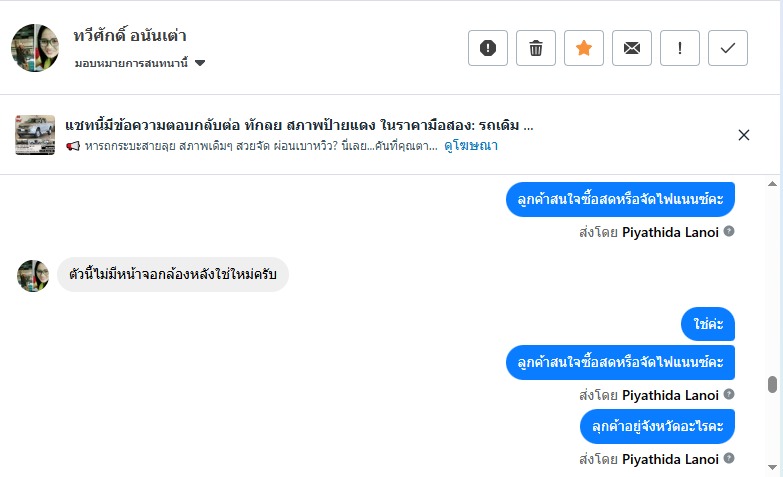Click the spam report exclamation circle icon

(x=488, y=48)
